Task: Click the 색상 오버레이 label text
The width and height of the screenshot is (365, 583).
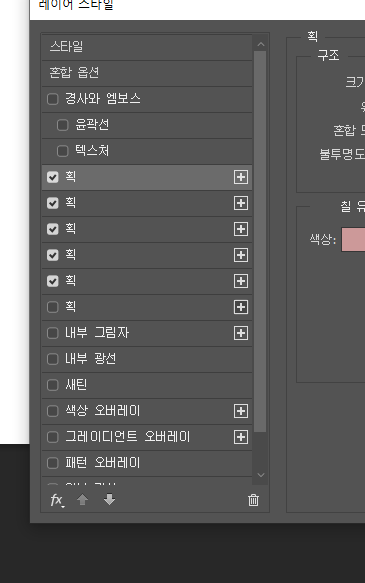Action: (x=103, y=411)
